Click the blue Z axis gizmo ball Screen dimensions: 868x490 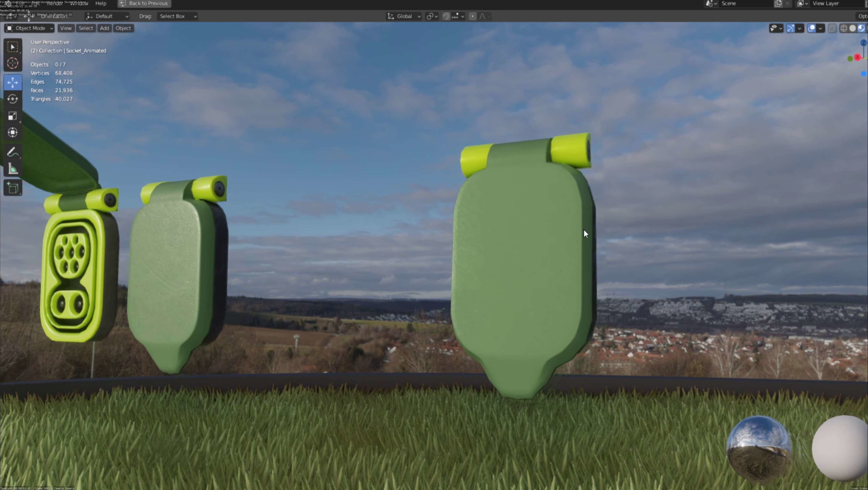click(863, 43)
